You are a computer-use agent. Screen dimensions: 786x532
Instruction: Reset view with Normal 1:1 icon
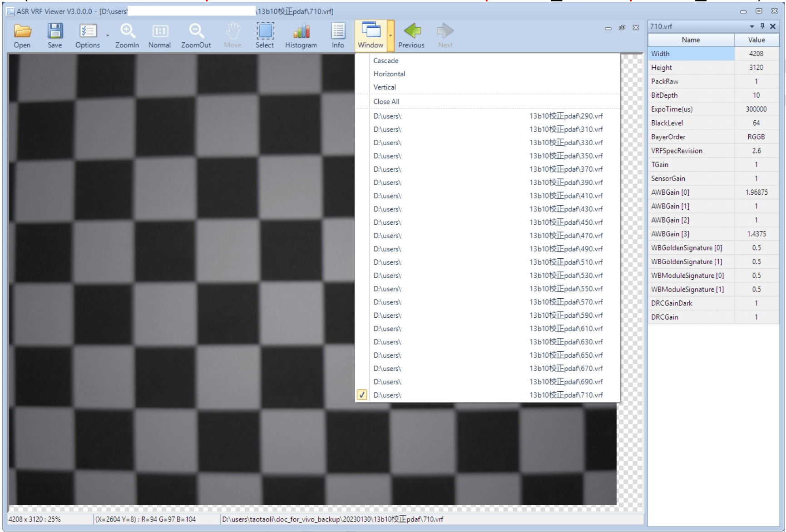(159, 31)
